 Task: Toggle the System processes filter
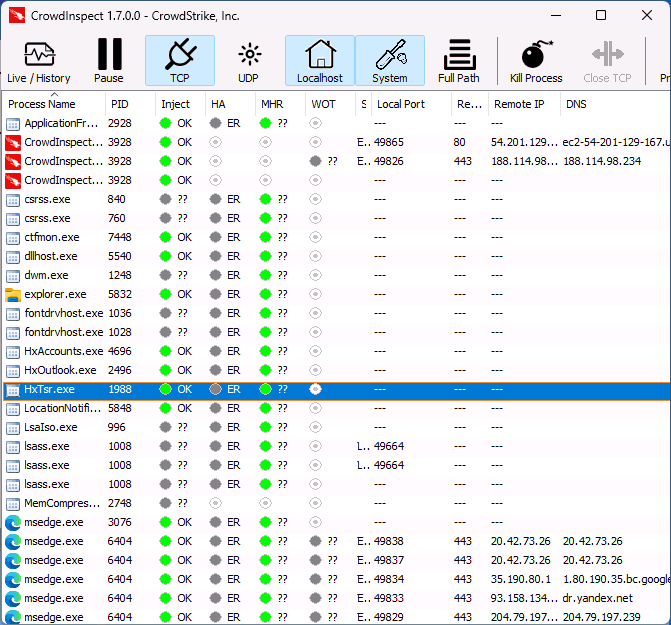tap(390, 60)
